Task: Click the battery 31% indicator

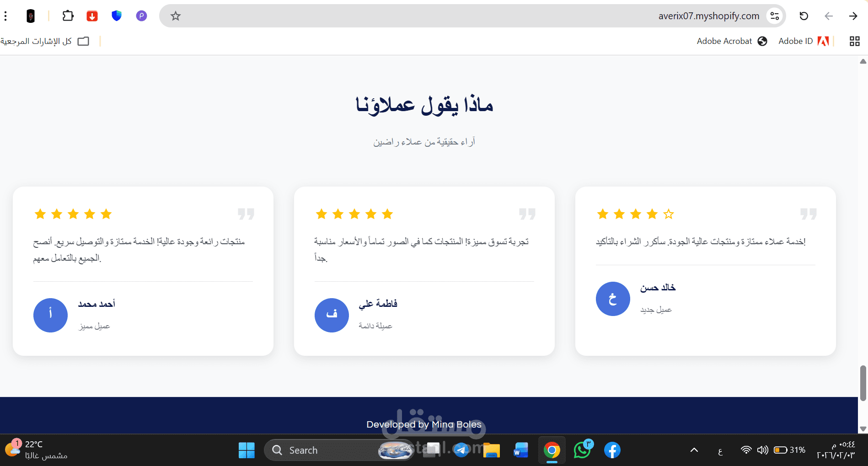Action: tap(790, 450)
